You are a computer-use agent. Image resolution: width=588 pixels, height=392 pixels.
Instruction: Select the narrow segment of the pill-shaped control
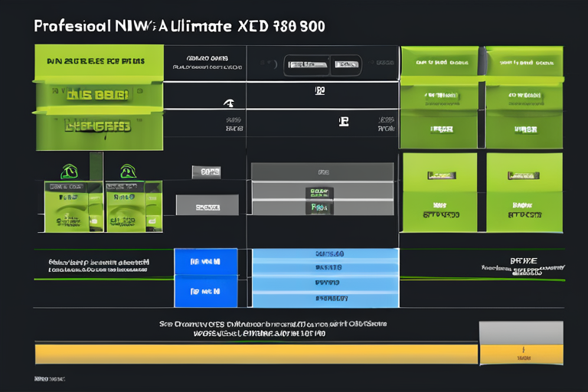click(x=346, y=65)
